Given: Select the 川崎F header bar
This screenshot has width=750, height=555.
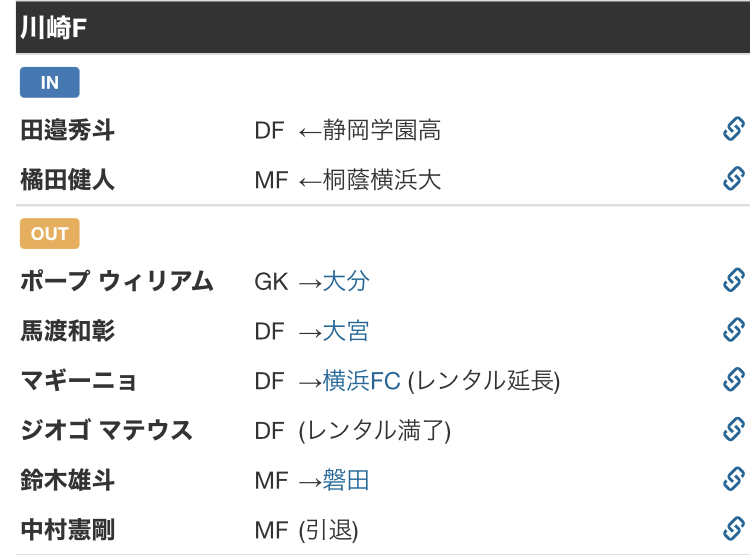Looking at the screenshot, I should tap(383, 27).
